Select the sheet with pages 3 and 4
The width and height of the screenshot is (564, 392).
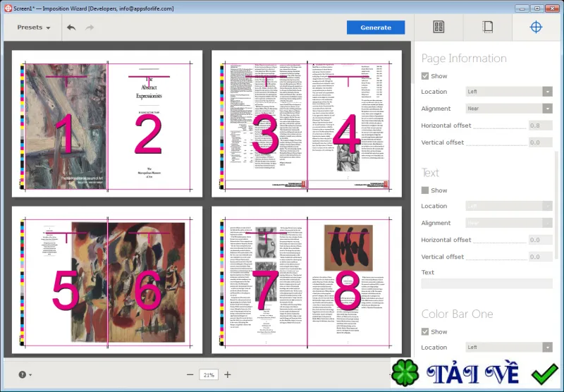point(307,123)
